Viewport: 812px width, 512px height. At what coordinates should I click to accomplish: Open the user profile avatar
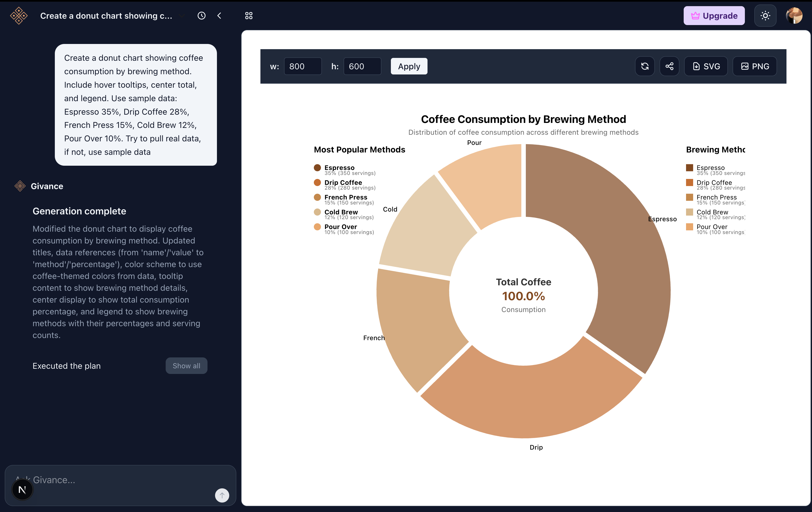794,16
